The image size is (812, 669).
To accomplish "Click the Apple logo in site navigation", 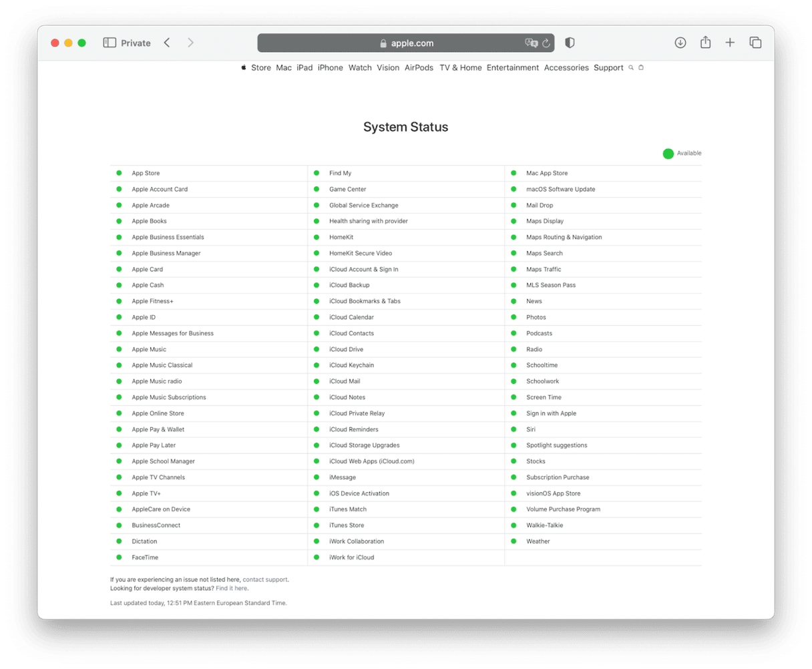I will pos(244,67).
